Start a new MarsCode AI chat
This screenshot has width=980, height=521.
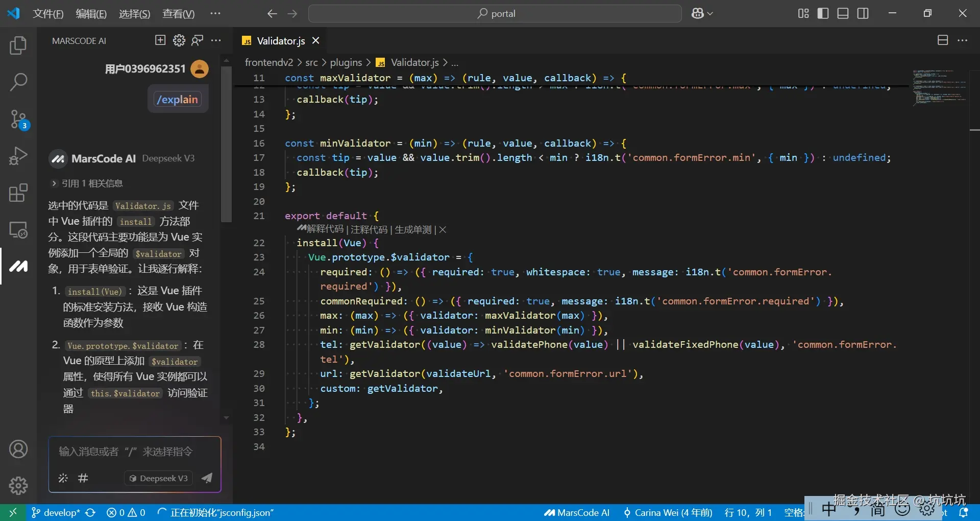[160, 40]
